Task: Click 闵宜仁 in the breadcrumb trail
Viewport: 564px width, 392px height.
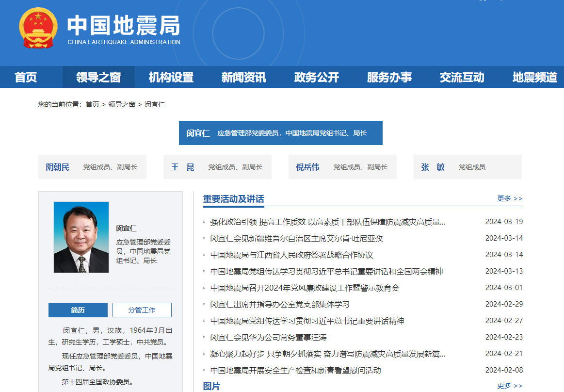Action: tap(155, 104)
